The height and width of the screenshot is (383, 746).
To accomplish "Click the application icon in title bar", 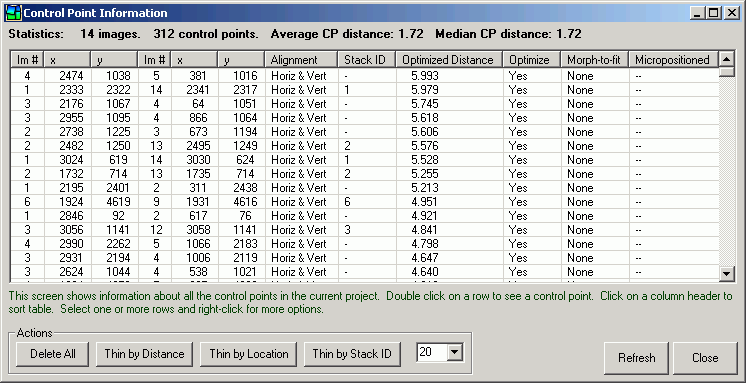I will [13, 12].
